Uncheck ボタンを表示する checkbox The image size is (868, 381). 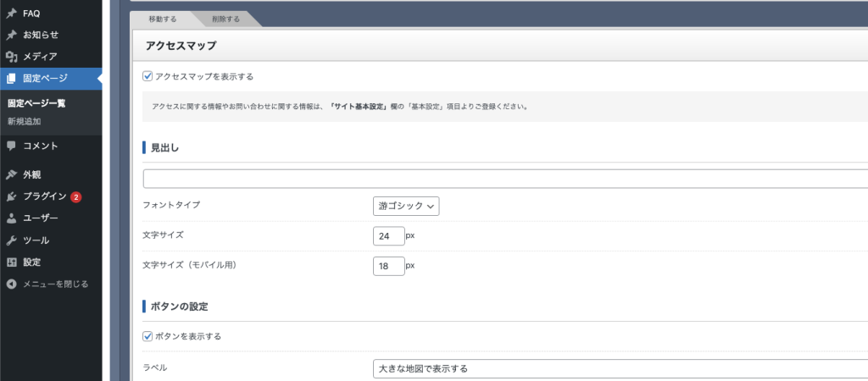(147, 336)
